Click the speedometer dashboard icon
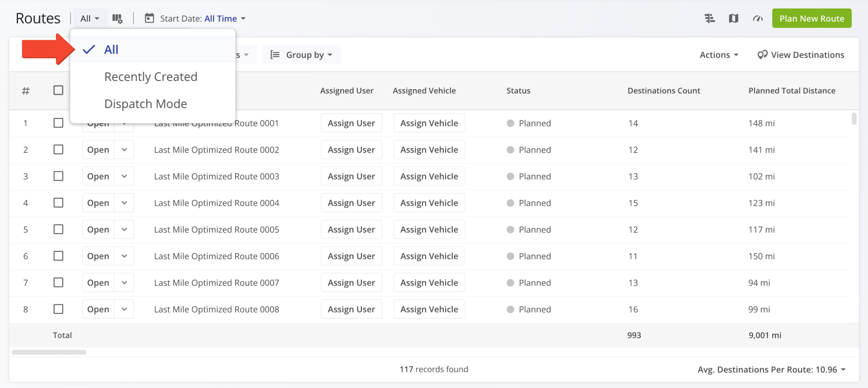Image resolution: width=868 pixels, height=388 pixels. point(757,19)
